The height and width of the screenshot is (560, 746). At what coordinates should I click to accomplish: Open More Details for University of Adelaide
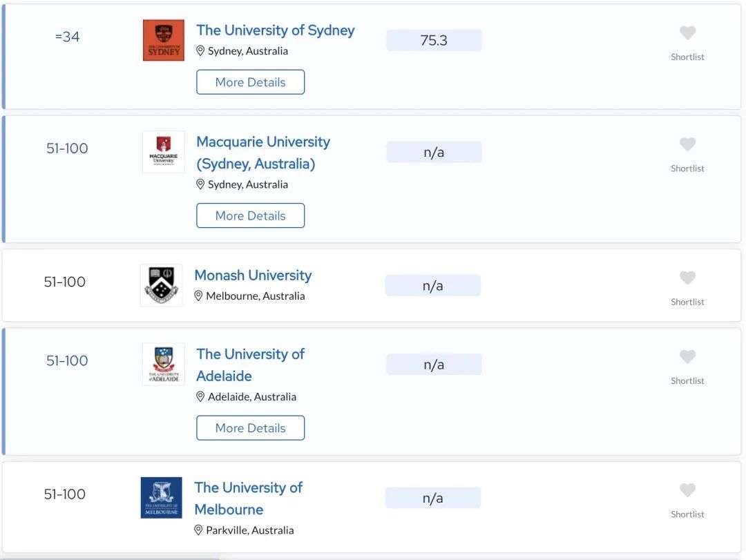pyautogui.click(x=250, y=427)
